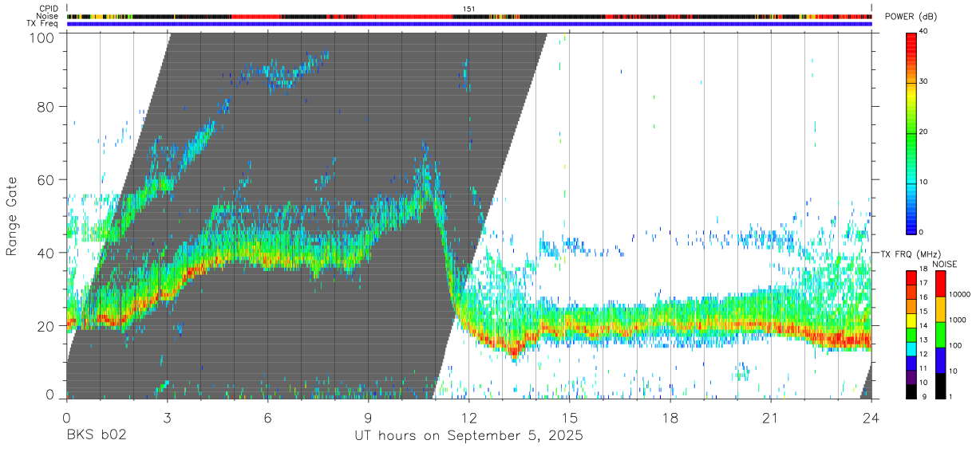Click the TX FRQ (MHz) color scale

[911, 335]
